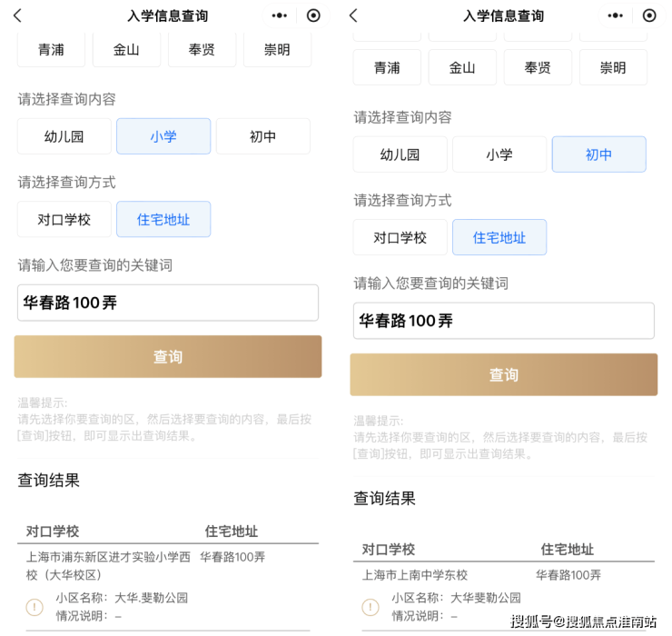672x636 pixels.
Task: Select 幼儿园 on the left screen
Action: [x=64, y=136]
